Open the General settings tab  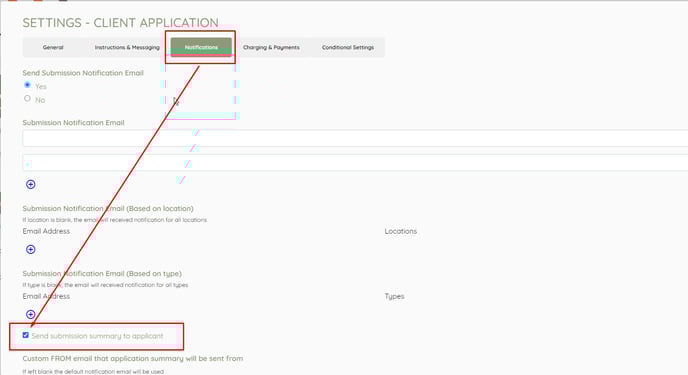tap(53, 47)
